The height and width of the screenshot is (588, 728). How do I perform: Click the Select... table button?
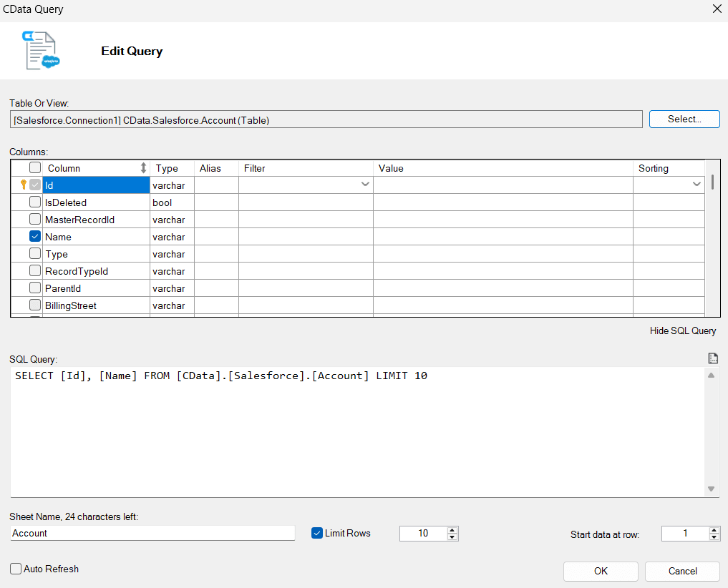coord(684,119)
